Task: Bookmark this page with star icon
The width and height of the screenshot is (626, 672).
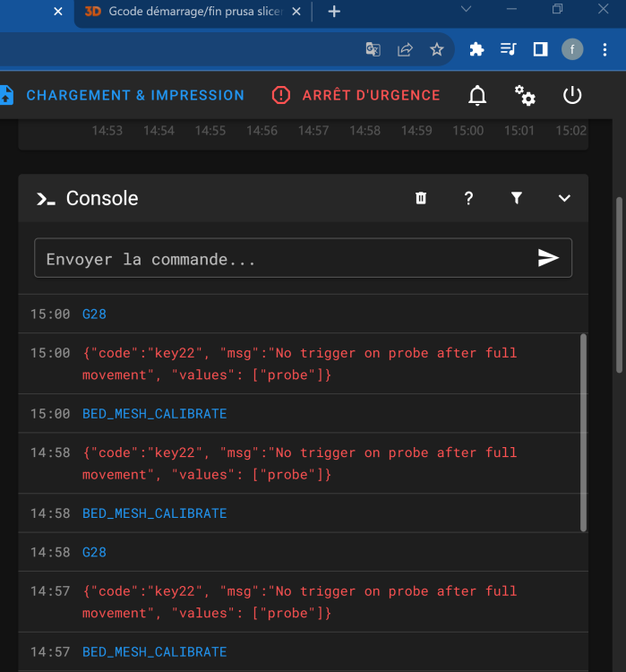Action: 437,49
